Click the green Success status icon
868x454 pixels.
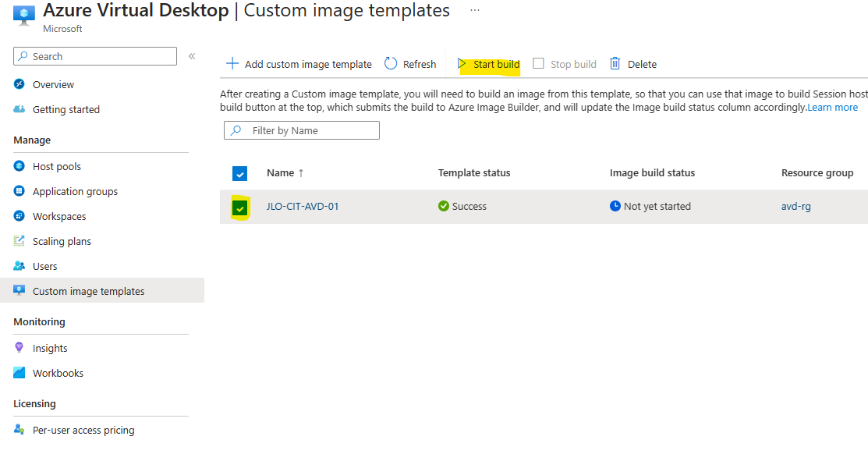click(444, 206)
